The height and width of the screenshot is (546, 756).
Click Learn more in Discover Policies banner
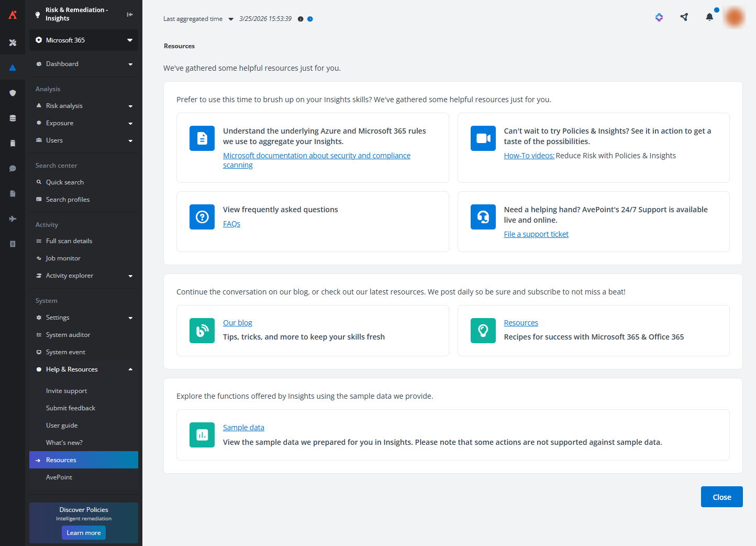pyautogui.click(x=84, y=533)
